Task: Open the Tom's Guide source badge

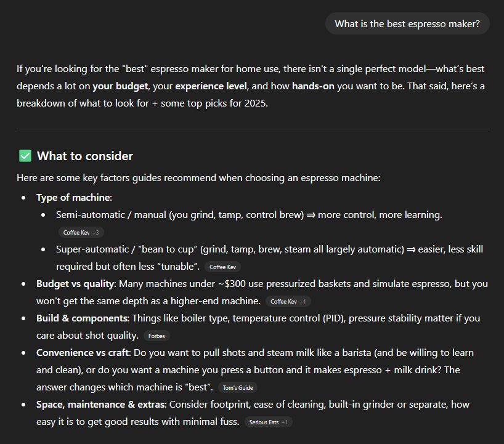Action: (237, 388)
